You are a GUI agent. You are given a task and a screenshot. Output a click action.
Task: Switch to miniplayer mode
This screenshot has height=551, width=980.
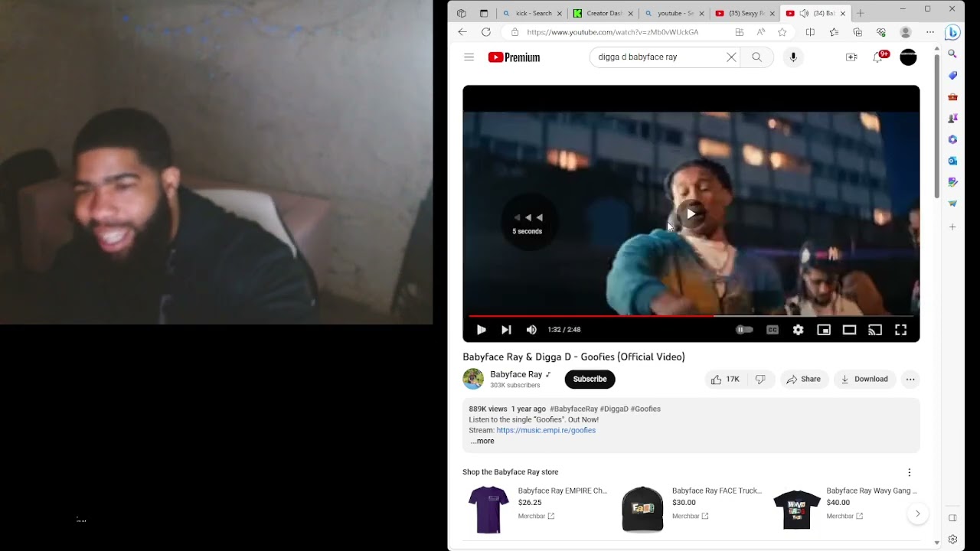pos(824,330)
